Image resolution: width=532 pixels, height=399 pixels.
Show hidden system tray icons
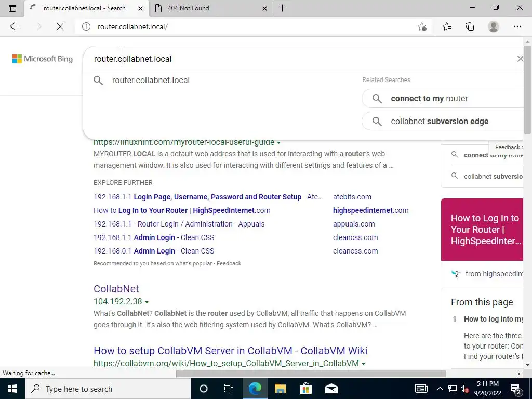point(440,389)
